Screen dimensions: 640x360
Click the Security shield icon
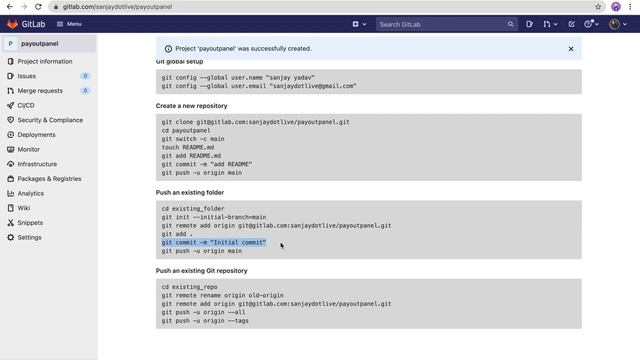pyautogui.click(x=11, y=120)
